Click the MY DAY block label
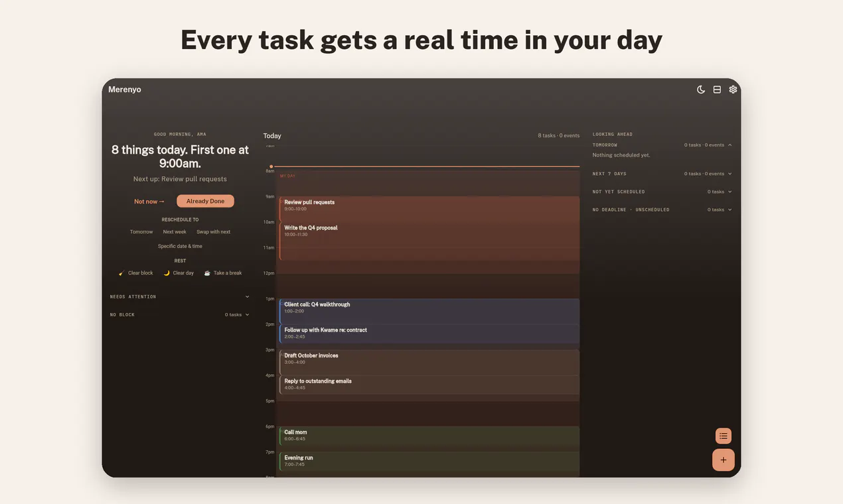843x504 pixels. [x=287, y=176]
